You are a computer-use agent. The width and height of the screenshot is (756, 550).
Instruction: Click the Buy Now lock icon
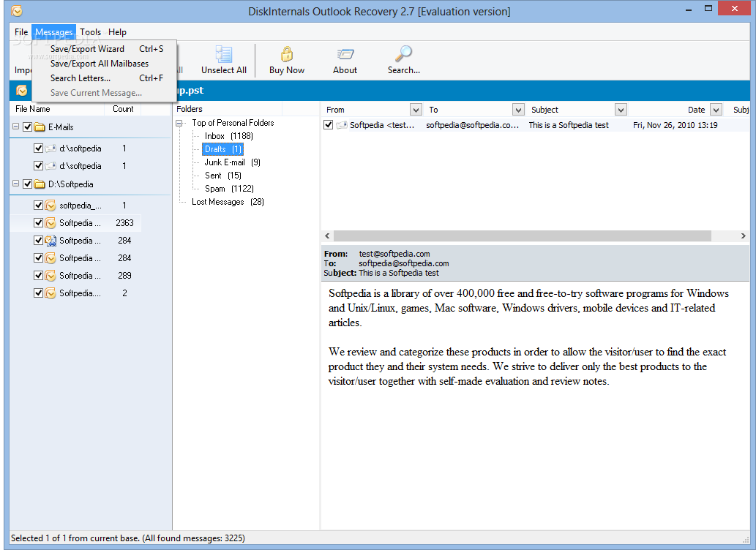[x=287, y=54]
